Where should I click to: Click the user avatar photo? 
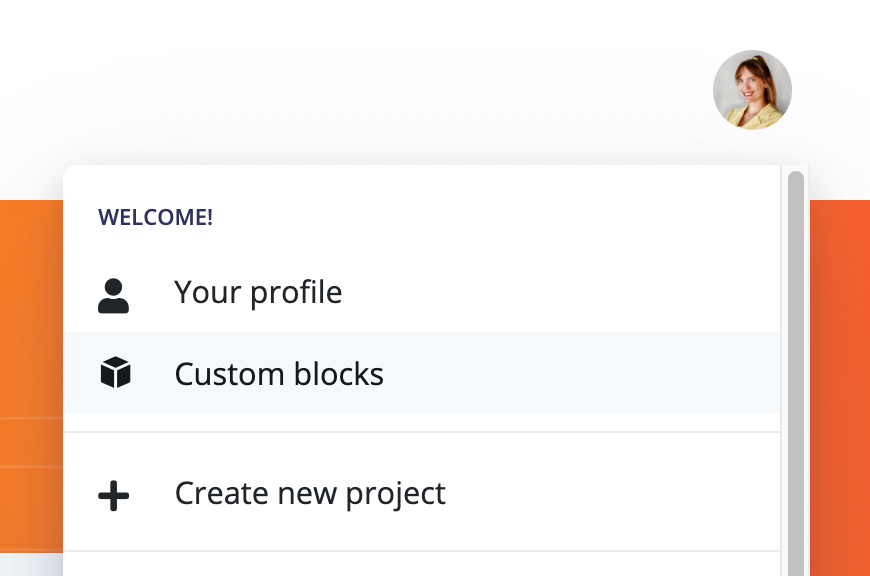click(752, 90)
